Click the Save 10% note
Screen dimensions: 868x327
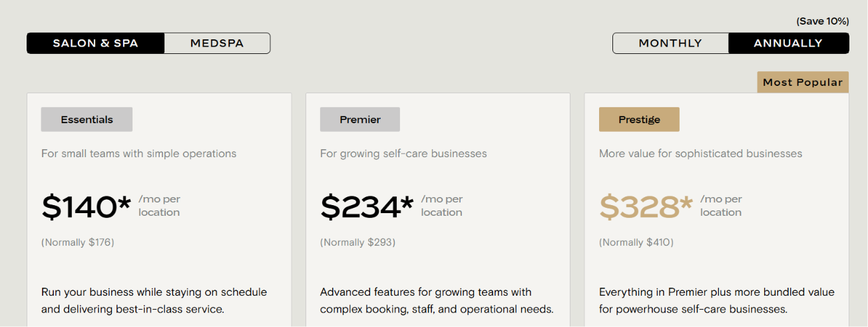click(823, 21)
